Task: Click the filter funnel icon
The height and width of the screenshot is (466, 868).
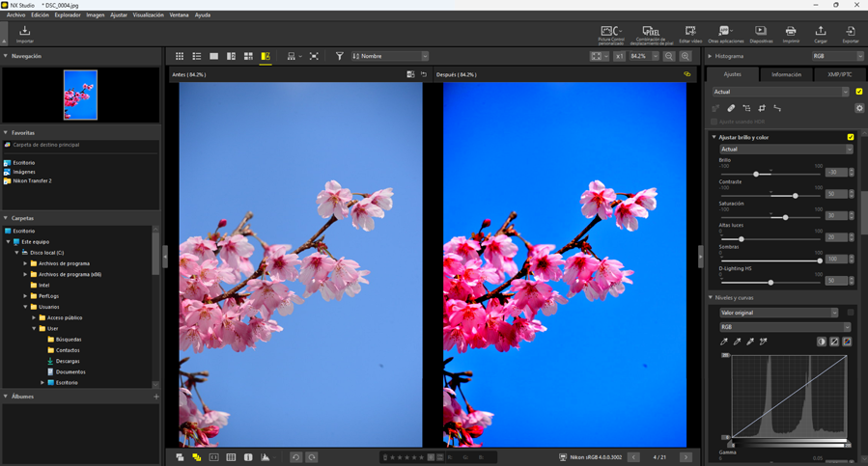Action: tap(339, 57)
